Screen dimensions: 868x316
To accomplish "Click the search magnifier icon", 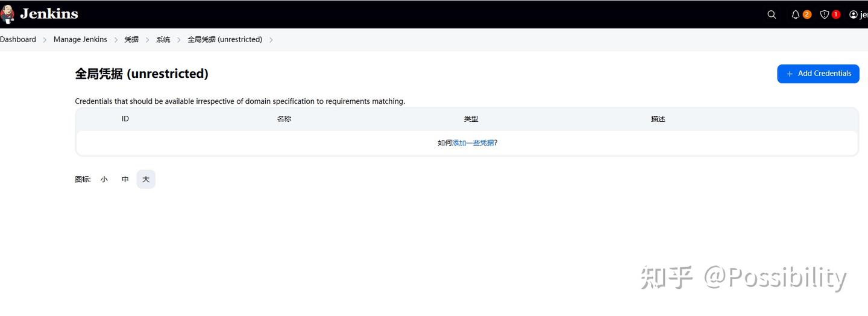I will click(772, 14).
